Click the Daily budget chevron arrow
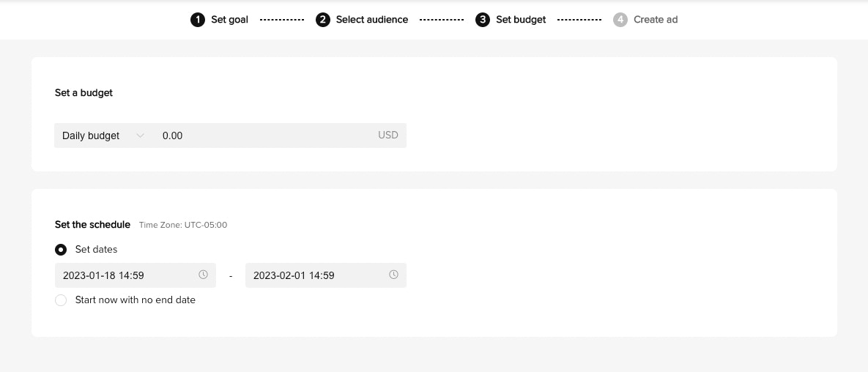Viewport: 868px width, 372px height. (x=140, y=135)
